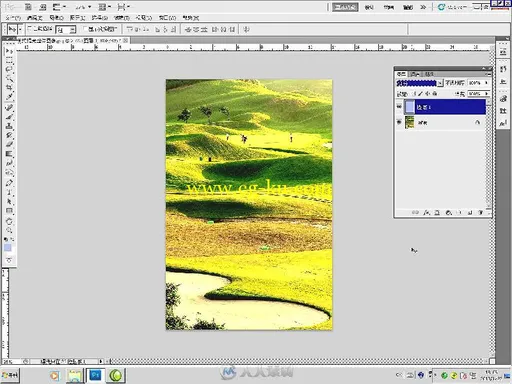Click the delete layer trash icon
This screenshot has width=512, height=384.
tap(481, 212)
